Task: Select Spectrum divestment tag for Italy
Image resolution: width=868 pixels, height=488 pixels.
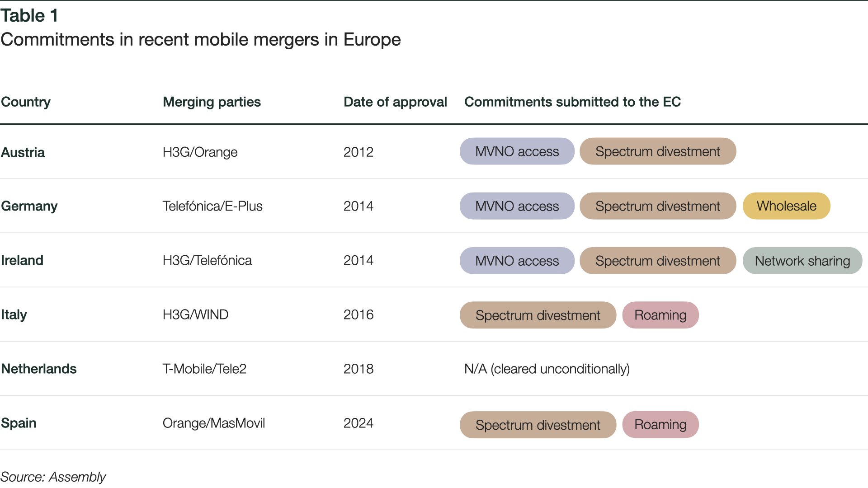Action: coord(538,315)
